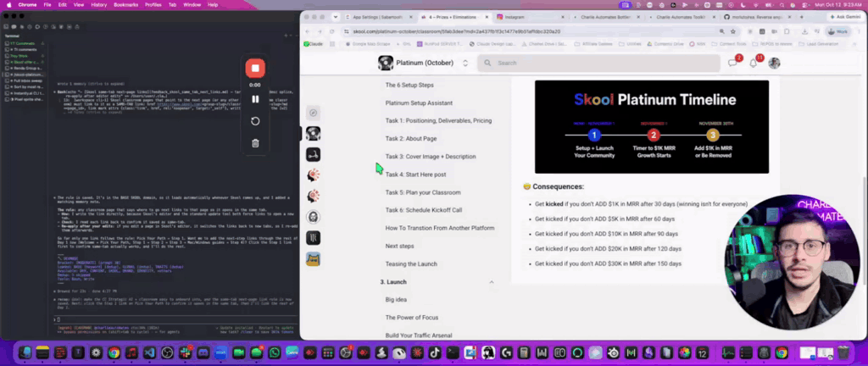Open the Skool notifications bell
The width and height of the screenshot is (868, 366).
[754, 63]
